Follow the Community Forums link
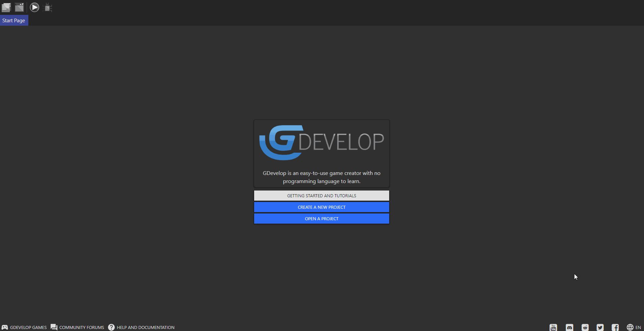 82,327
